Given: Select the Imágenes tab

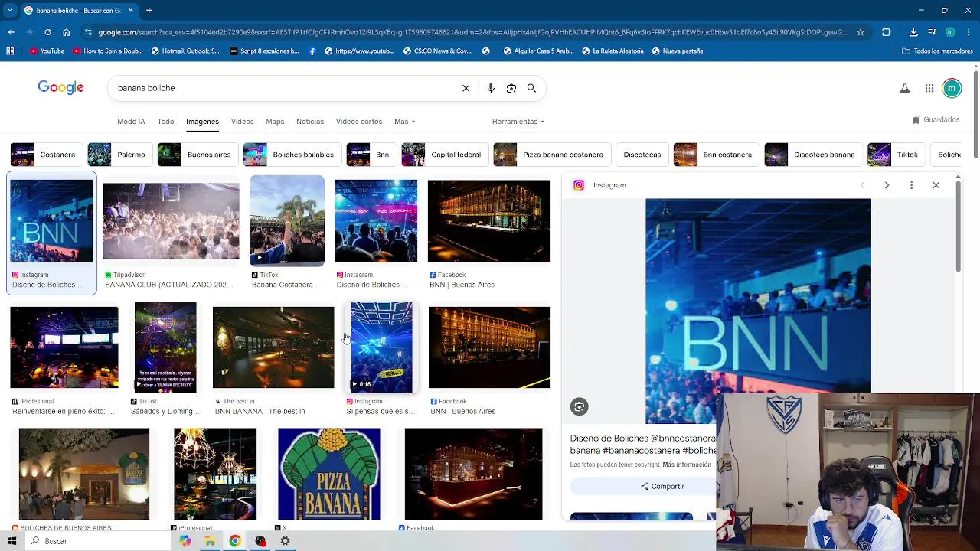Looking at the screenshot, I should (202, 122).
